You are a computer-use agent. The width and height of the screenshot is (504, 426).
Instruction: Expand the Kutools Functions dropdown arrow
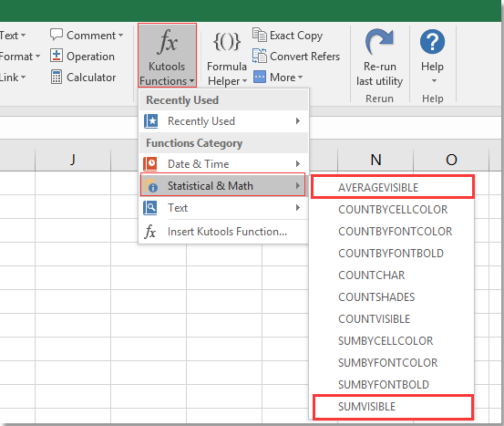pyautogui.click(x=192, y=81)
